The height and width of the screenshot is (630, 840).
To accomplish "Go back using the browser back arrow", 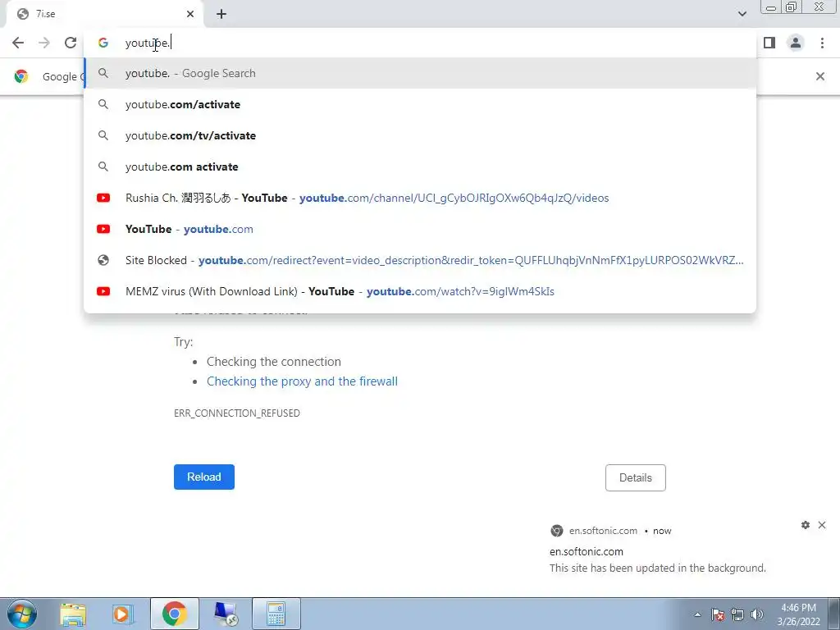I will 18,43.
